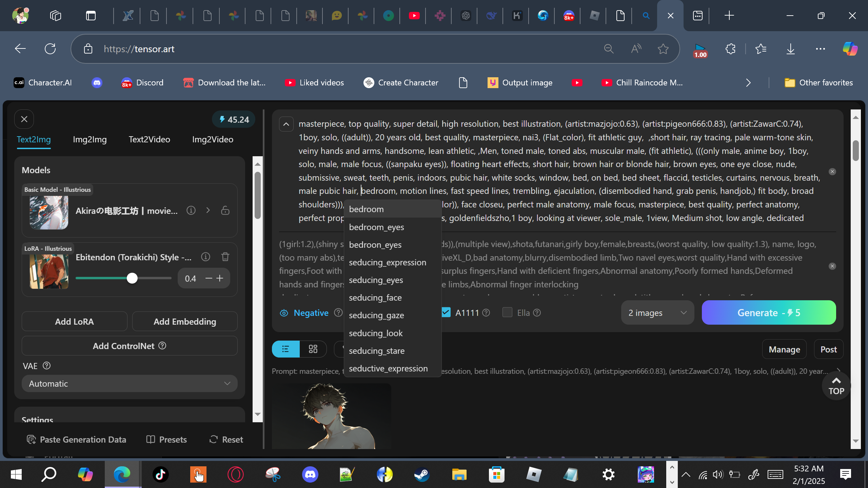This screenshot has height=488, width=868.
Task: Enable the Ella checkbox
Action: pyautogui.click(x=507, y=312)
